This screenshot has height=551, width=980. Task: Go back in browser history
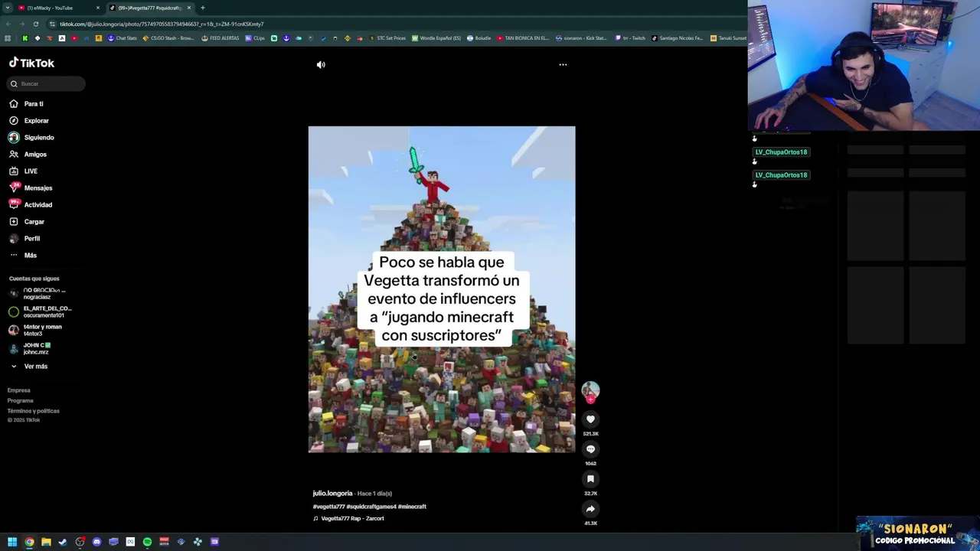[x=8, y=24]
